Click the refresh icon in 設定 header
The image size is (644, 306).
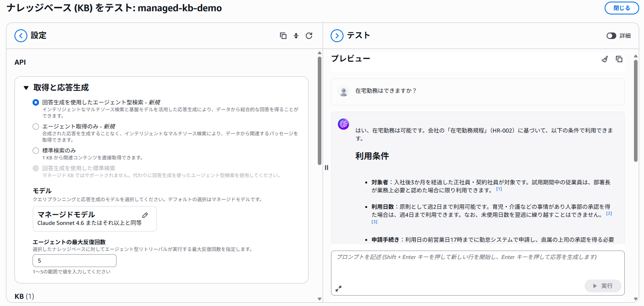tap(309, 36)
